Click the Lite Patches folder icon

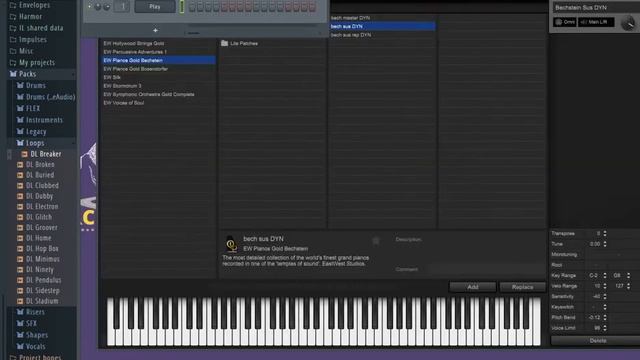click(x=224, y=43)
